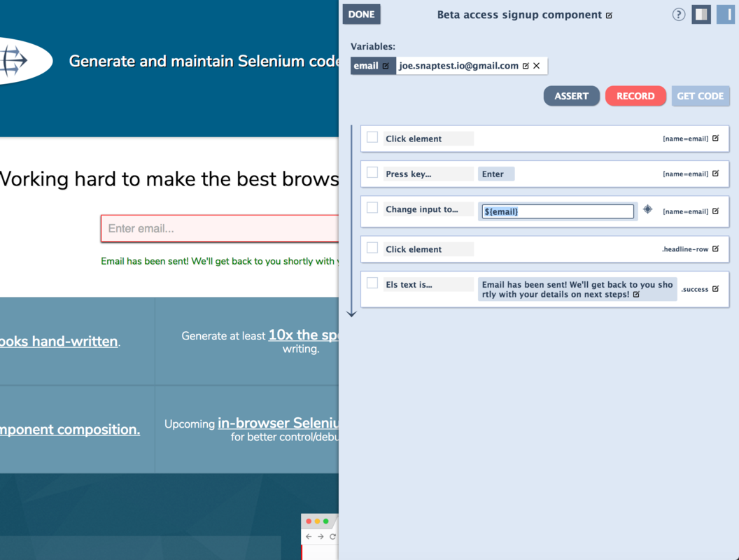Edit the component title with its pencil icon

(x=609, y=15)
